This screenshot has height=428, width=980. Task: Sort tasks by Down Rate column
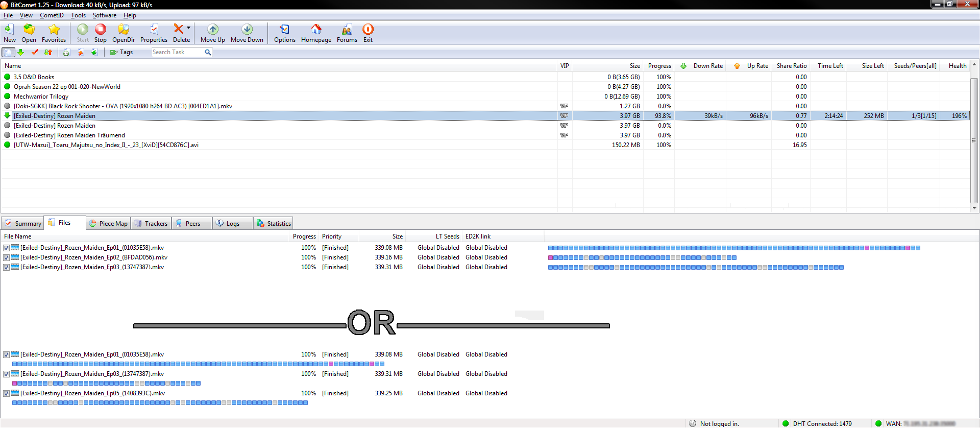point(700,66)
